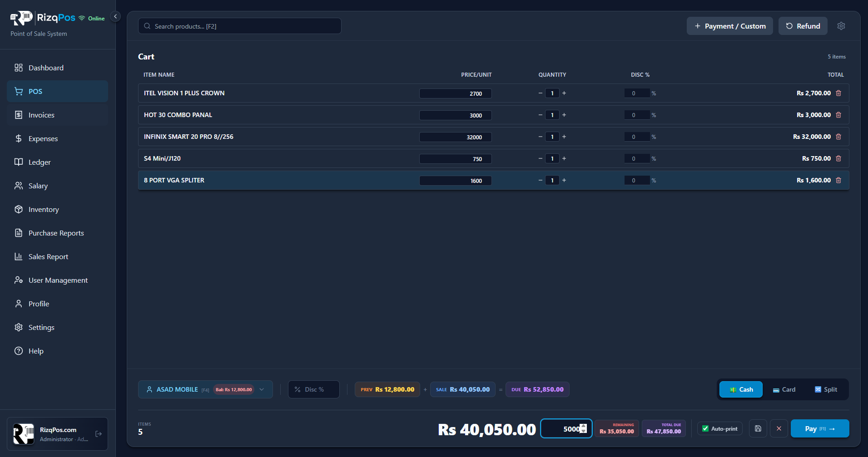868x457 pixels.
Task: Decrease quantity of HOT 30 COMBO PANAL
Action: [x=541, y=115]
